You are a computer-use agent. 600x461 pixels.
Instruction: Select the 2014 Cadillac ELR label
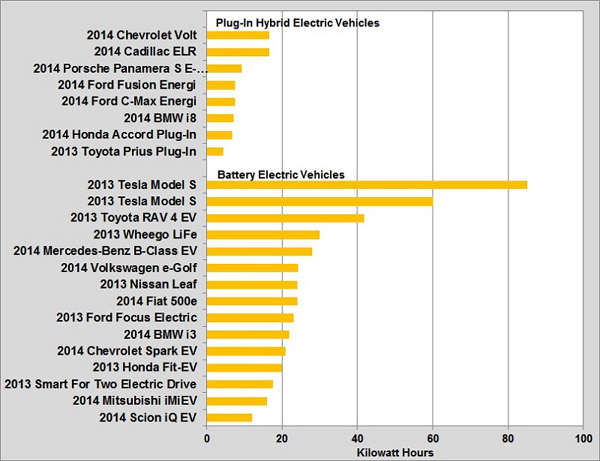pyautogui.click(x=145, y=52)
